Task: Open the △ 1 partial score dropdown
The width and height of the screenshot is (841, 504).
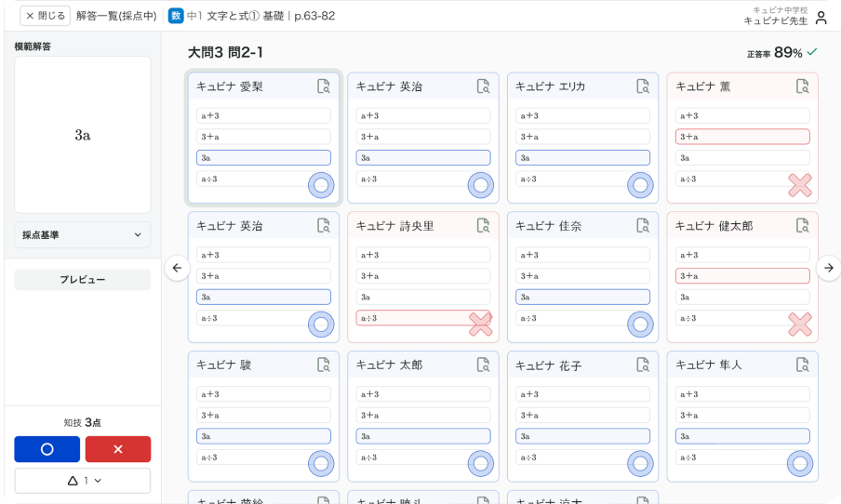Action: (x=83, y=481)
